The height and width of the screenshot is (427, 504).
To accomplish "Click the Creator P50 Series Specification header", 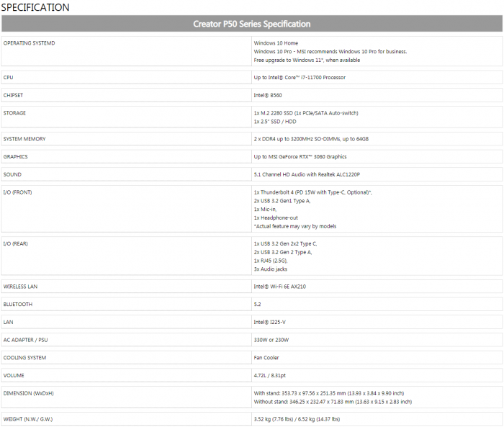I will pyautogui.click(x=252, y=24).
